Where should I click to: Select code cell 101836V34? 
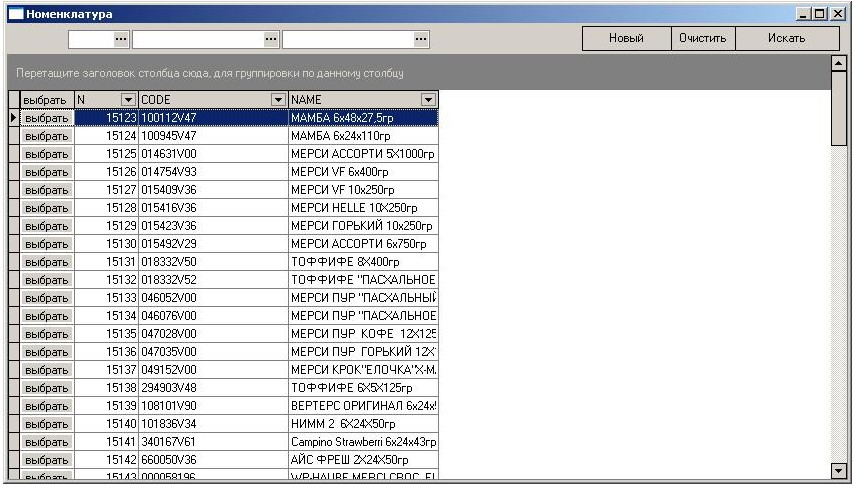pos(212,424)
